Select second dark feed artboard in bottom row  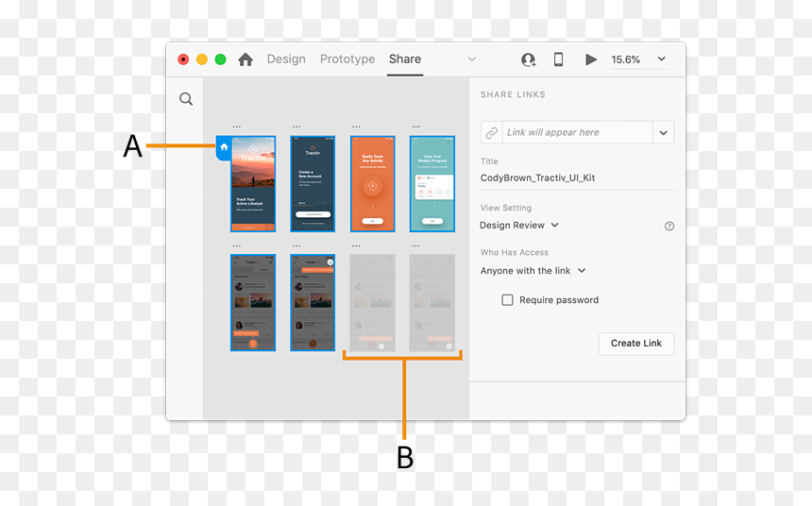pyautogui.click(x=313, y=302)
